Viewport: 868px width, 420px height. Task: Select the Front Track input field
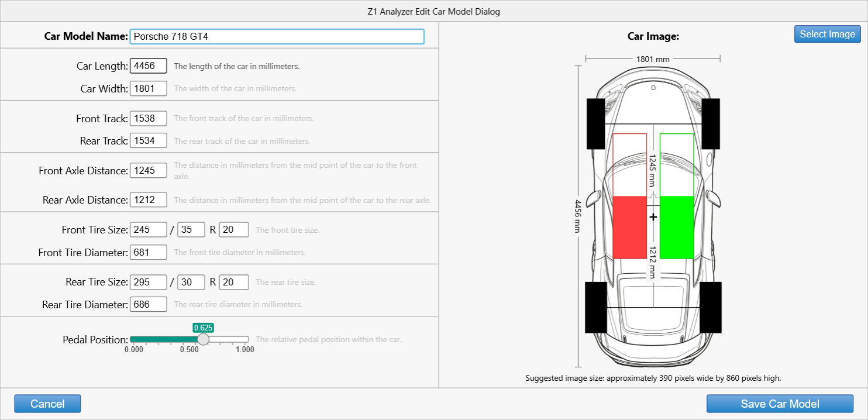[x=149, y=119]
